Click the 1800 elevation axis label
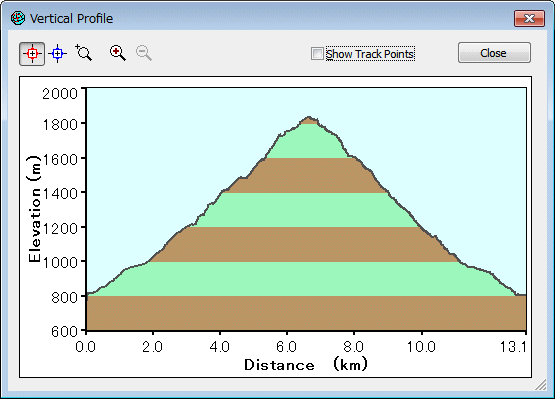The width and height of the screenshot is (555, 399). 60,125
